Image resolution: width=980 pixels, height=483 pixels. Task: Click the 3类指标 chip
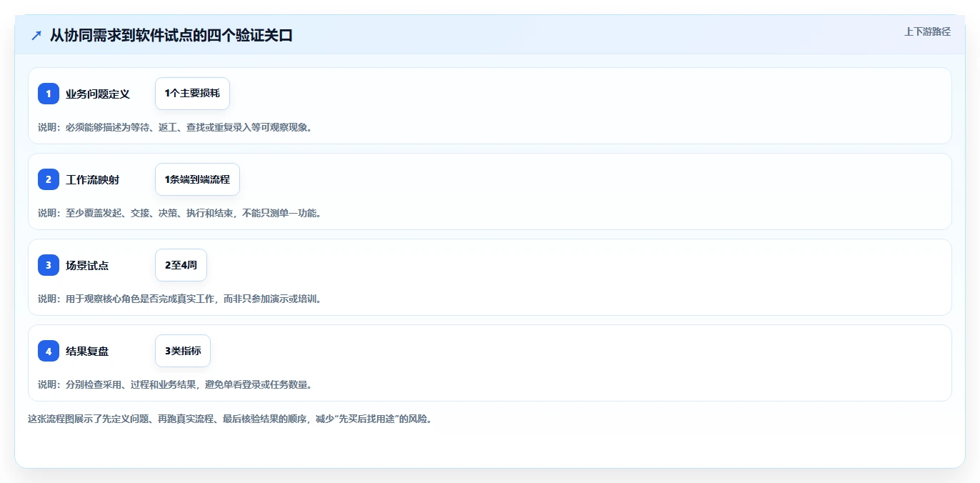pyautogui.click(x=183, y=351)
